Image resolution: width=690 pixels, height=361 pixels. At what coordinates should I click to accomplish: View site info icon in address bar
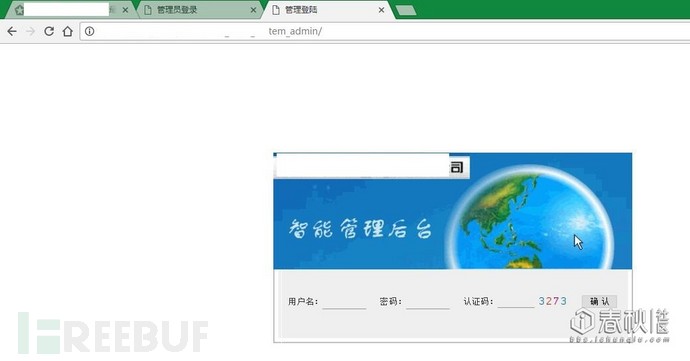tap(89, 31)
